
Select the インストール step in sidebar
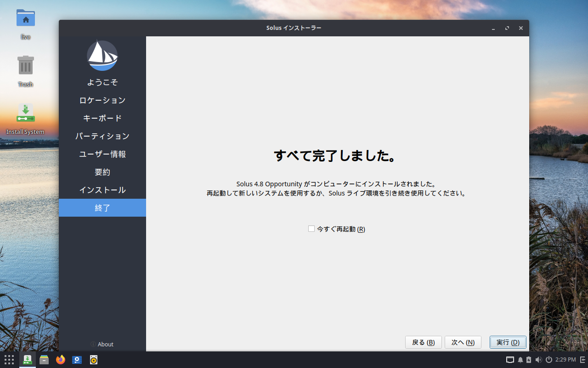pos(102,190)
